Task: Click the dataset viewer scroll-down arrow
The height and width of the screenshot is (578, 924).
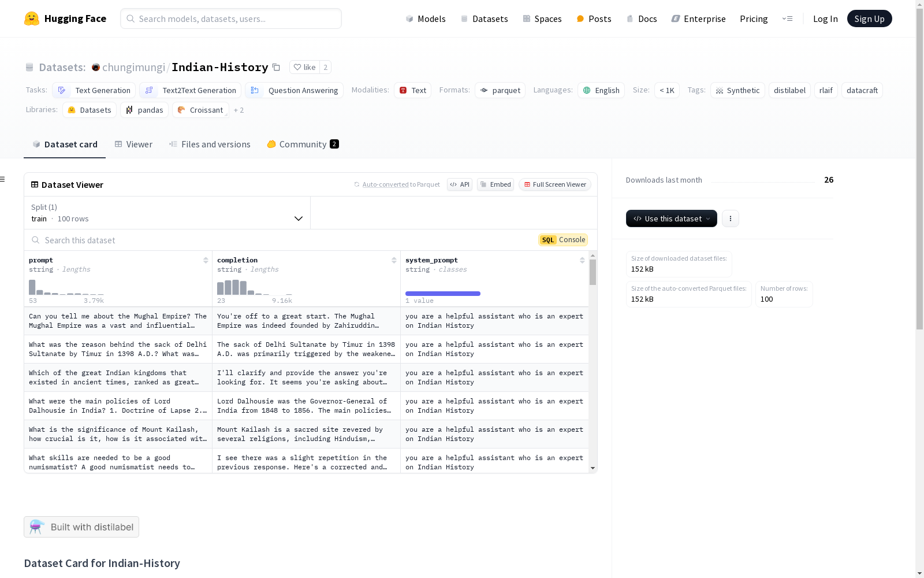Action: coord(593,468)
